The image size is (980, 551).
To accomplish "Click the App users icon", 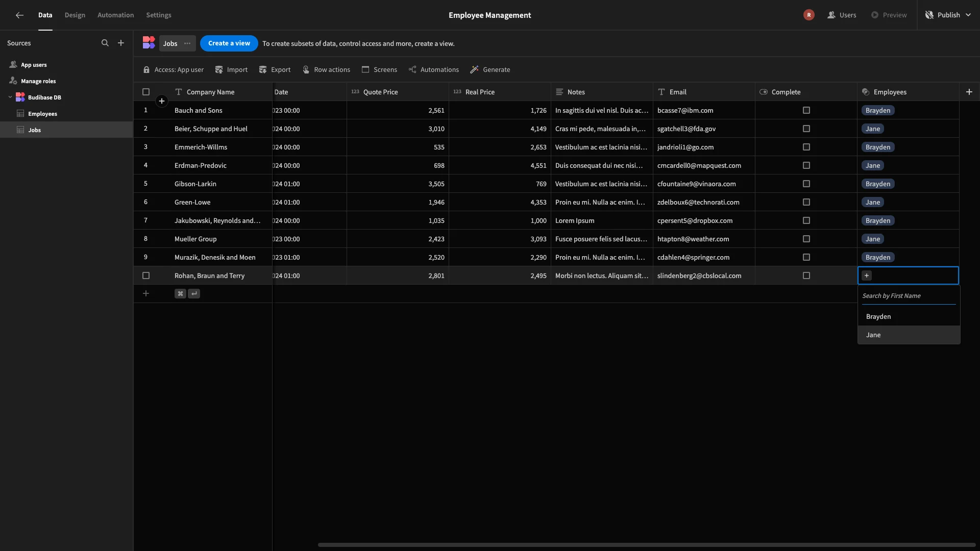I will pos(13,65).
